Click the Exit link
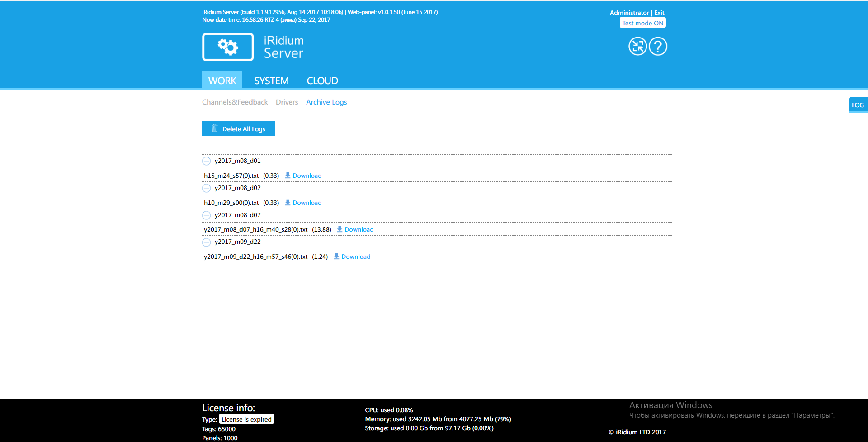The width and height of the screenshot is (868, 442). pos(659,13)
